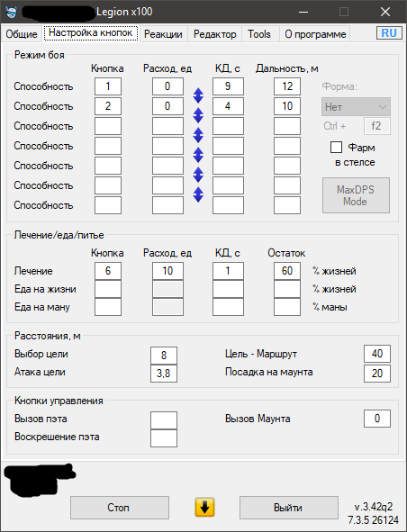This screenshot has width=407, height=532.
Task: Open the Форма dropdown showing Нет
Action: (x=356, y=107)
